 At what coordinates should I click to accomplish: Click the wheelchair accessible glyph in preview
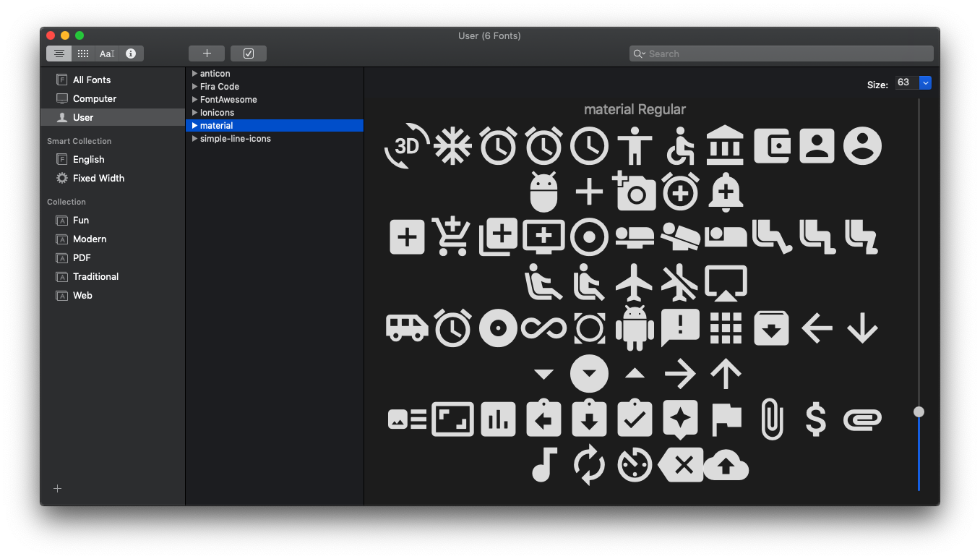pyautogui.click(x=680, y=146)
